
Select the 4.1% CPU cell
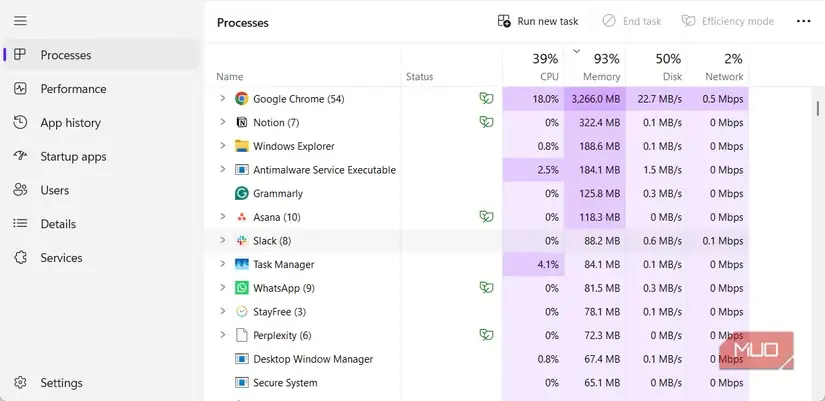[x=533, y=264]
